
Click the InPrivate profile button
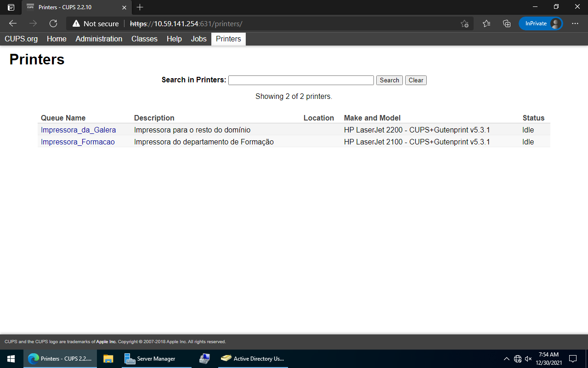click(541, 23)
